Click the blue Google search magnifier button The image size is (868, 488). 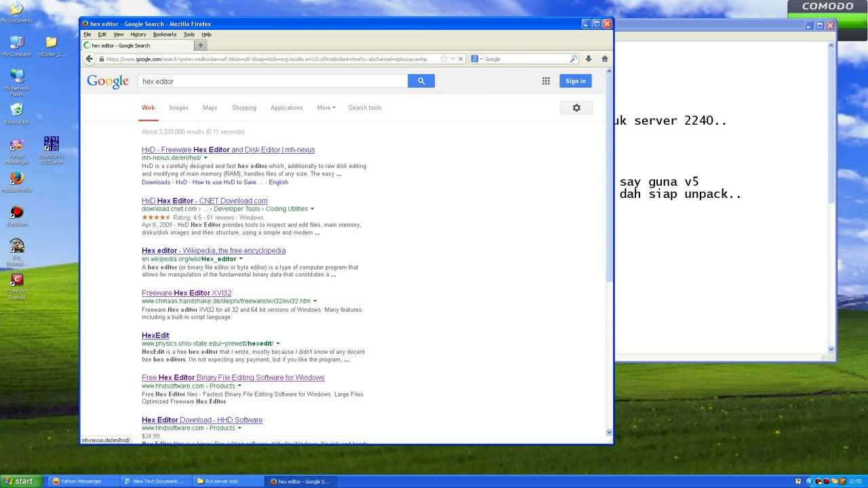[421, 81]
